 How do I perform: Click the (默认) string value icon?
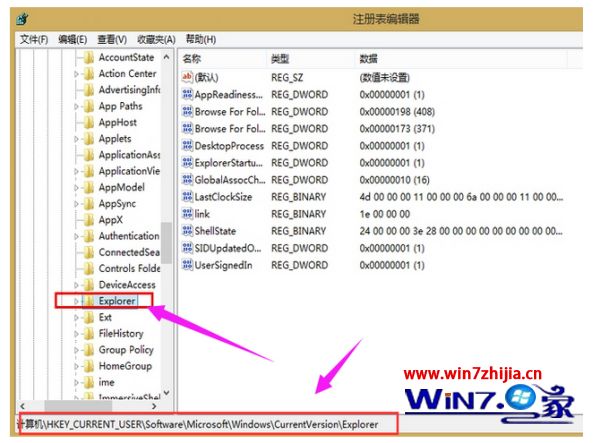pyautogui.click(x=187, y=77)
